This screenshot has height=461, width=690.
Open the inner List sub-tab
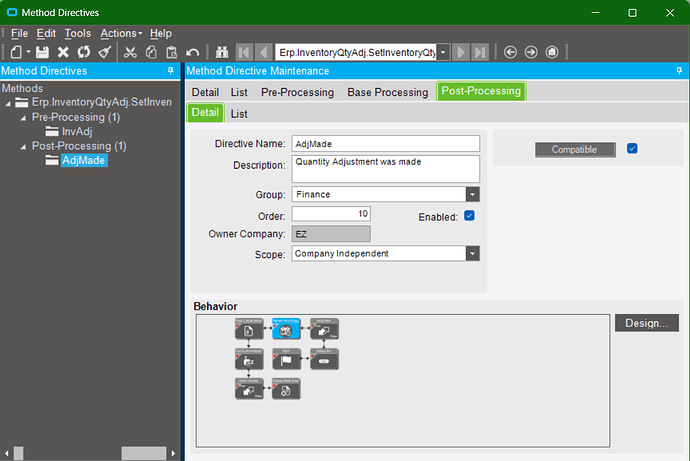(239, 114)
